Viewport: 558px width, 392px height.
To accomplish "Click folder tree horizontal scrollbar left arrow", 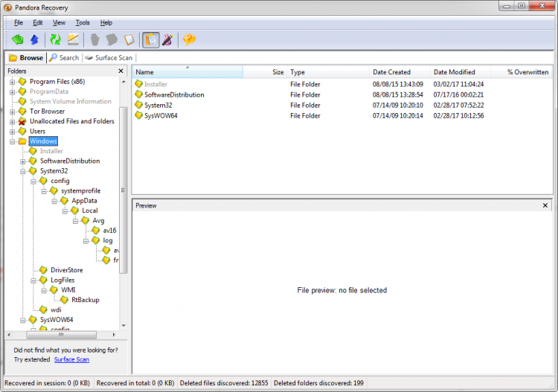I will click(x=9, y=335).
